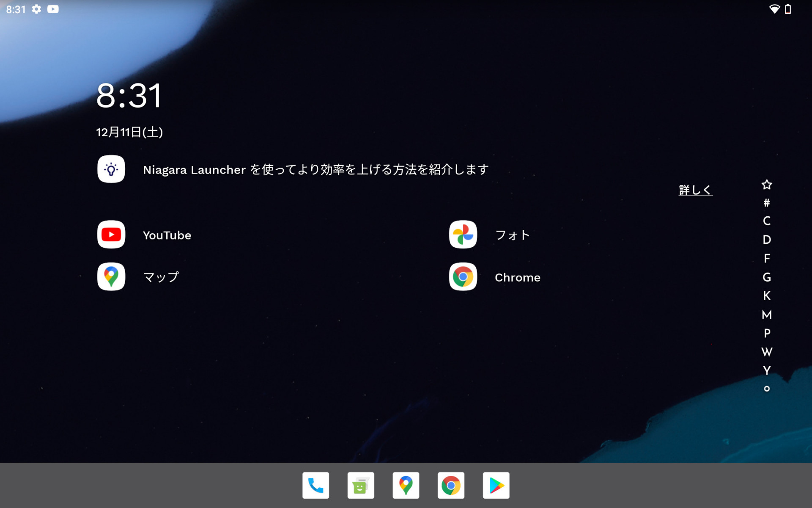Image resolution: width=812 pixels, height=508 pixels.
Task: Jump to # in the alphabet index
Action: point(767,203)
